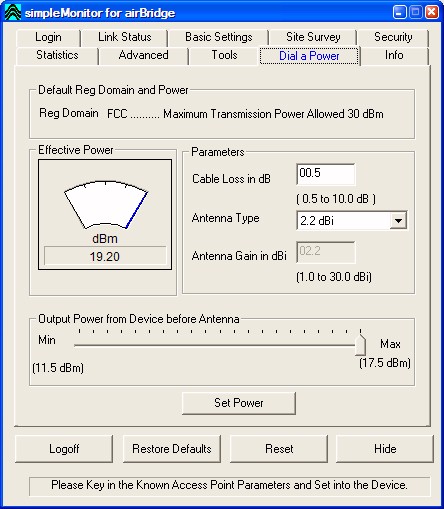Open the Advanced tab
This screenshot has height=509, width=444.
[x=143, y=55]
